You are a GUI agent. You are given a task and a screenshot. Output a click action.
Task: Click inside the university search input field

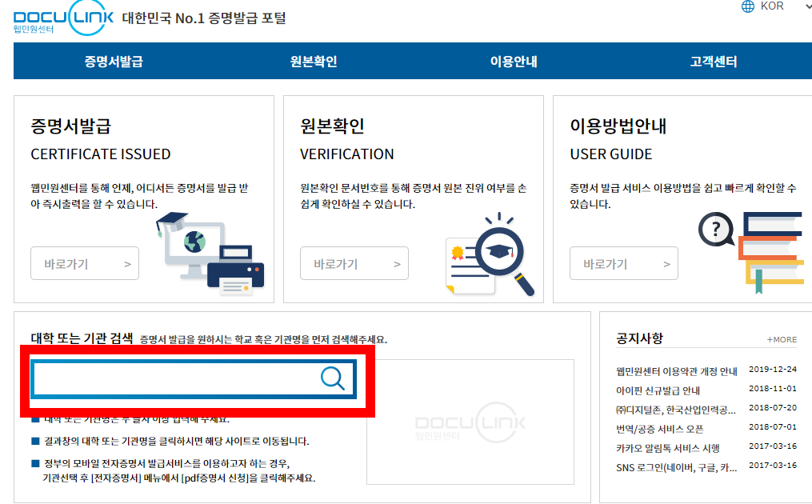(x=176, y=379)
